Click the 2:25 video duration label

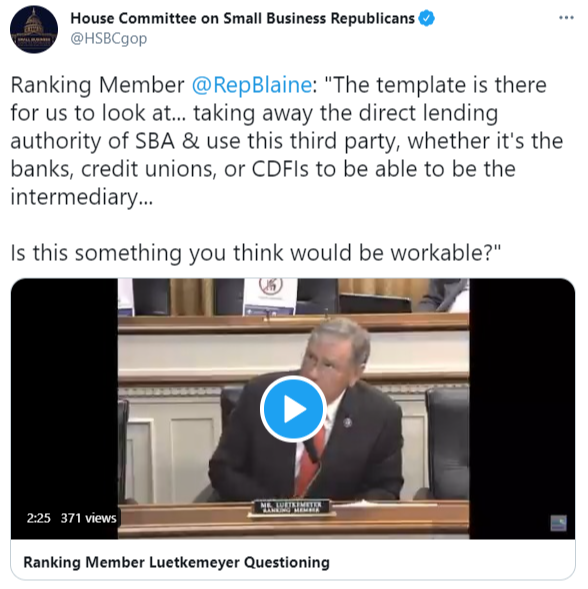pos(38,518)
